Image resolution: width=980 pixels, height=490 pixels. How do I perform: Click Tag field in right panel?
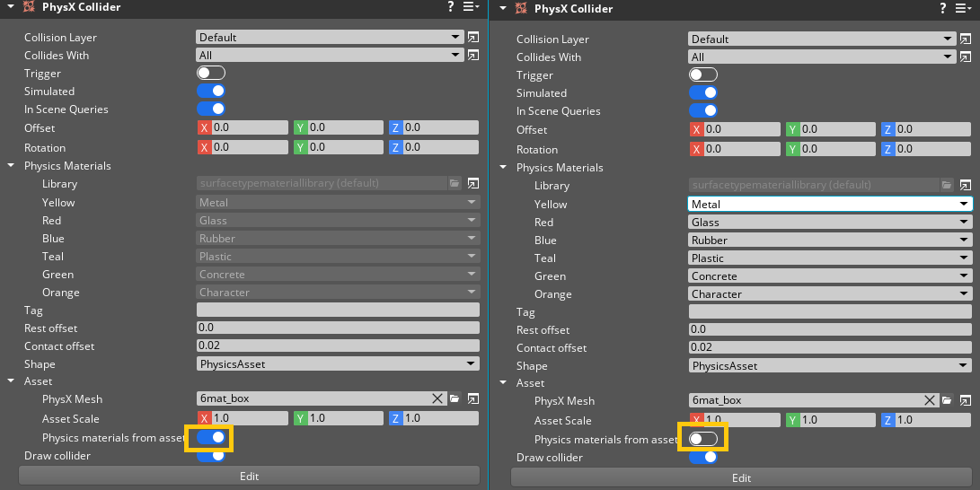pos(830,312)
